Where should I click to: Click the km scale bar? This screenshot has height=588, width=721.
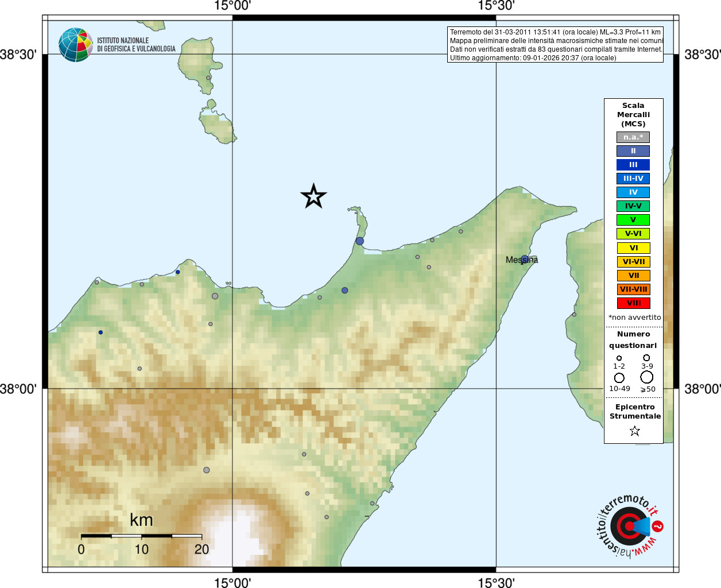pyautogui.click(x=141, y=536)
